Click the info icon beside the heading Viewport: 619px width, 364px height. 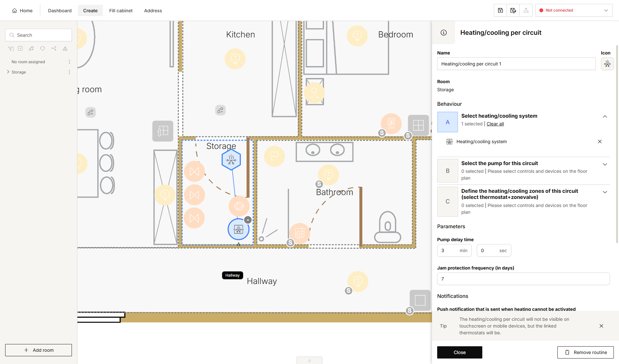click(x=444, y=33)
